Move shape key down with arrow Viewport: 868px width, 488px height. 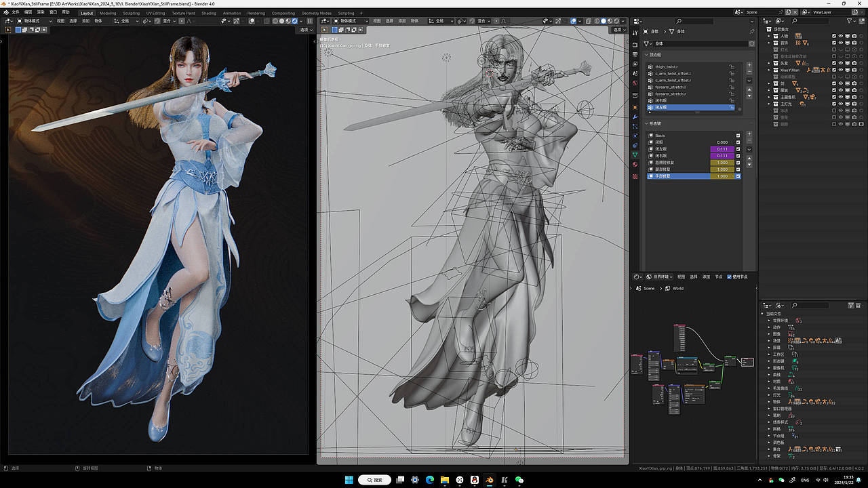click(749, 165)
